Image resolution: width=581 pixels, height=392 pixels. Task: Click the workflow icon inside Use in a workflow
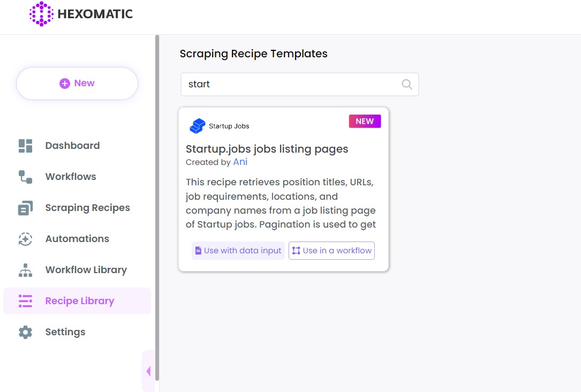296,250
